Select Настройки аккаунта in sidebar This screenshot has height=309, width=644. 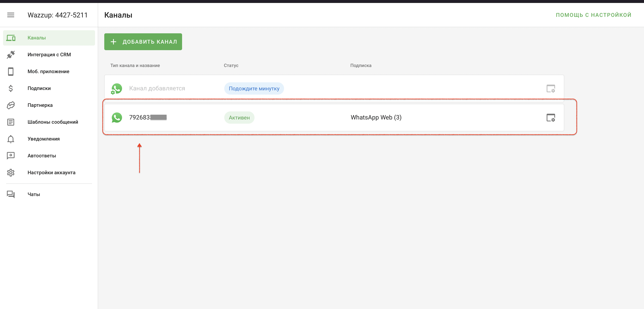click(52, 173)
